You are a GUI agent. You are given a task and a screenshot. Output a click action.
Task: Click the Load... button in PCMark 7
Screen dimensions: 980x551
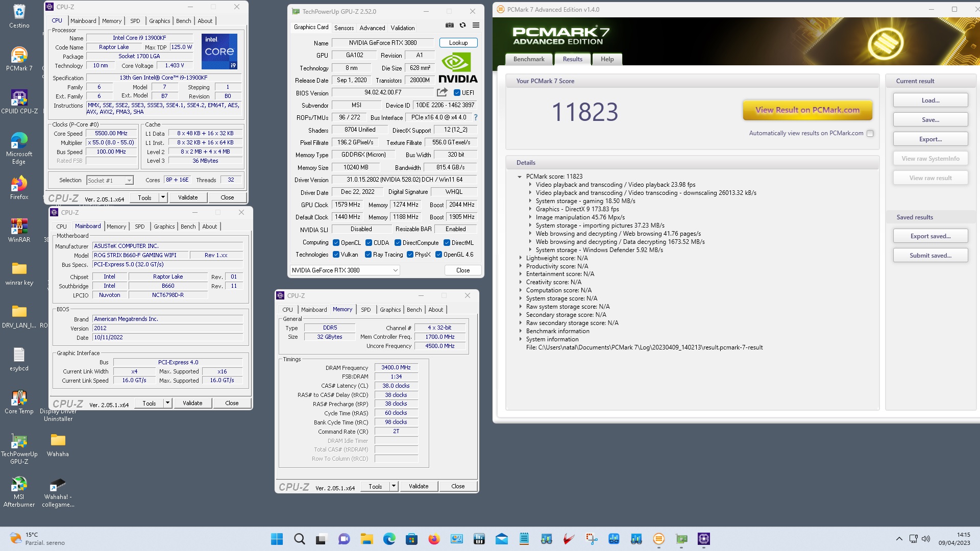[930, 101]
